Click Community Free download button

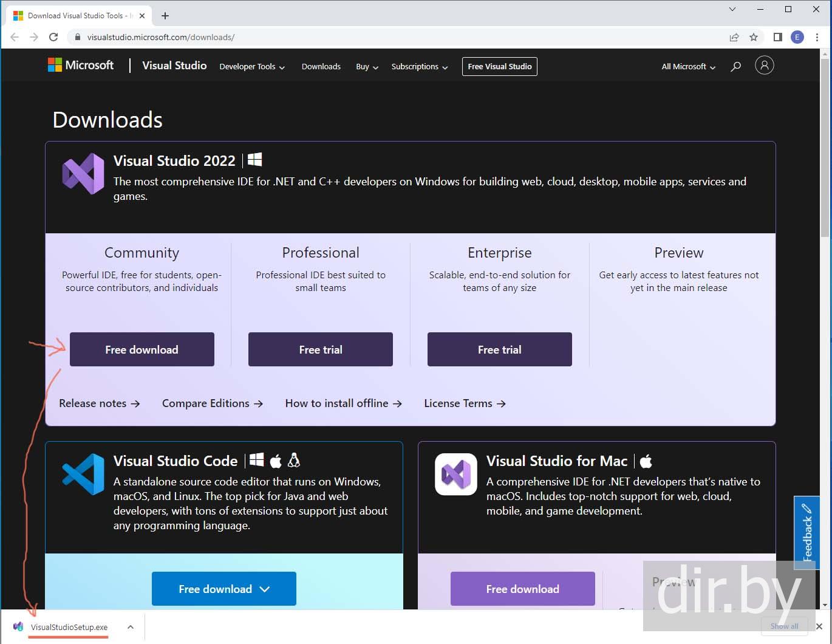coord(142,349)
